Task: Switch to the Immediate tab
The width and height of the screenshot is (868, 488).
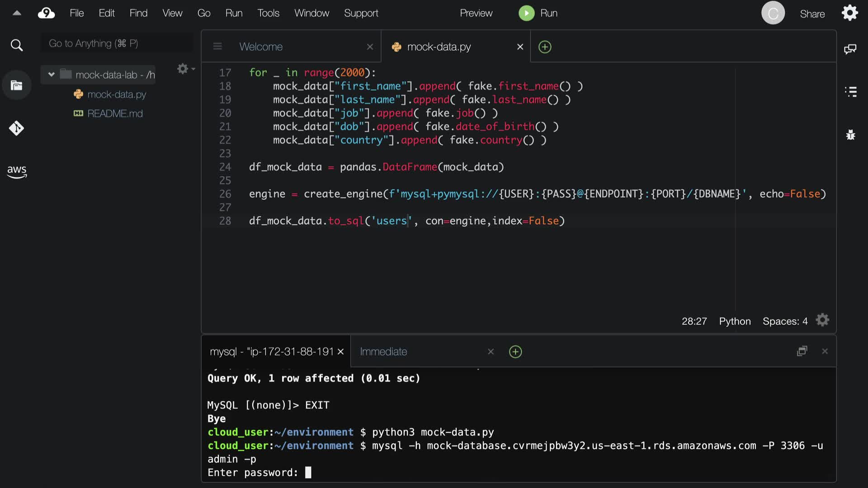Action: [383, 352]
